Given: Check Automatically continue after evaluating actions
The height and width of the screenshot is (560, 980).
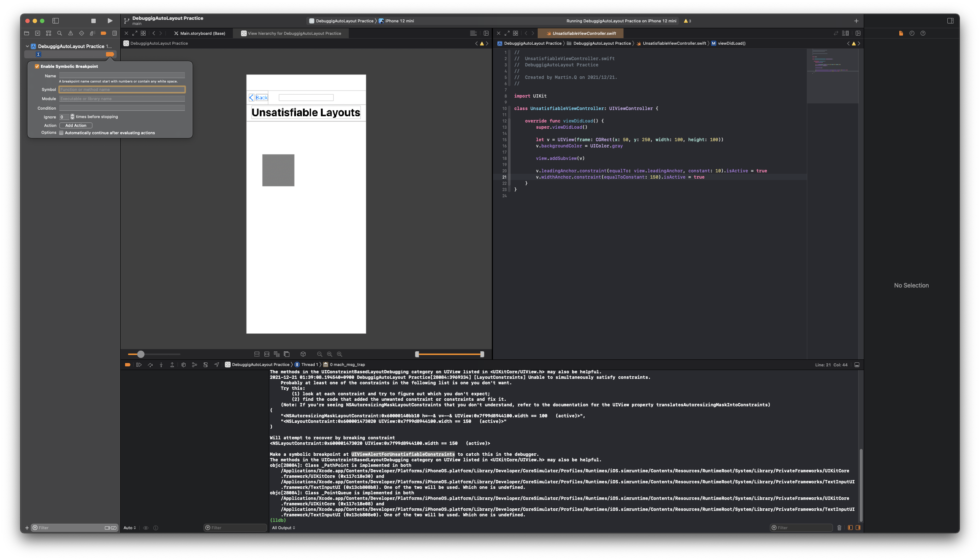Looking at the screenshot, I should pos(61,133).
